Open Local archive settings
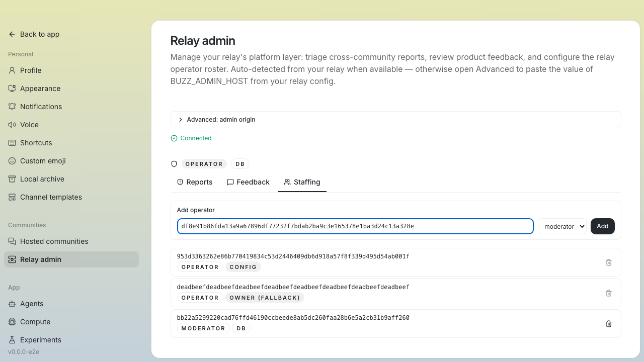The width and height of the screenshot is (644, 362). click(x=71, y=179)
